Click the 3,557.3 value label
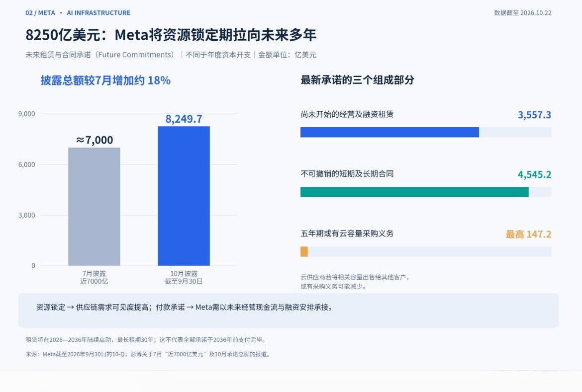The image size is (582, 392). tap(534, 115)
